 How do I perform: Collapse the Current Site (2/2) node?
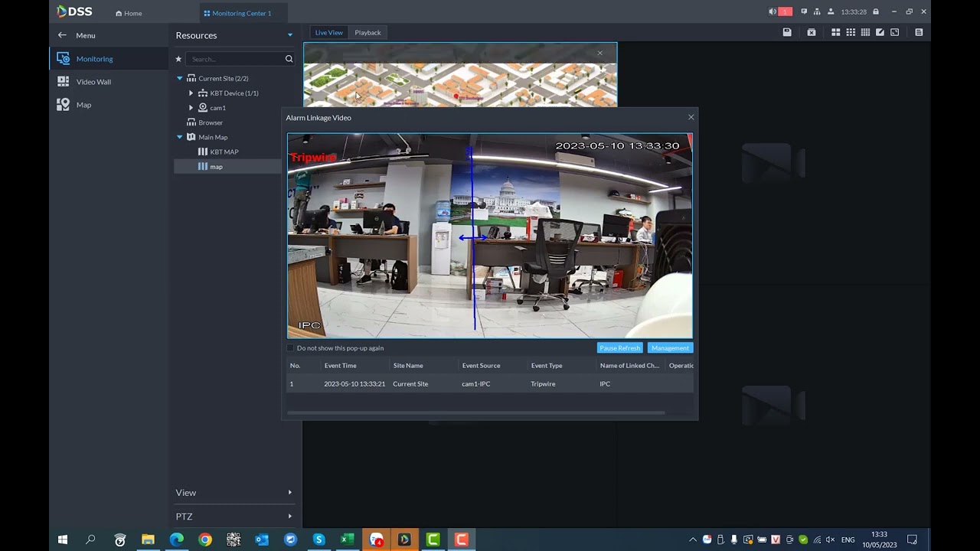click(x=180, y=78)
